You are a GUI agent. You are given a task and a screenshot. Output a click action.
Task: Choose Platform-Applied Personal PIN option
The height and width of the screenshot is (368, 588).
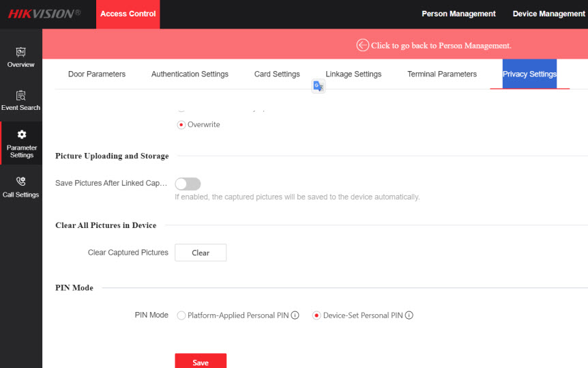tap(181, 315)
